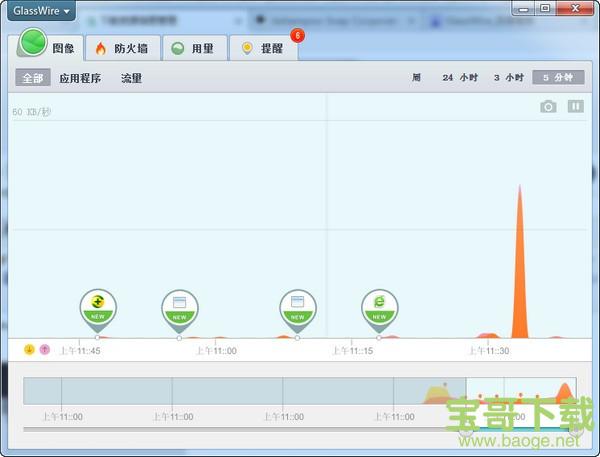Pause the live graph
The height and width of the screenshot is (457, 600).
tap(576, 106)
